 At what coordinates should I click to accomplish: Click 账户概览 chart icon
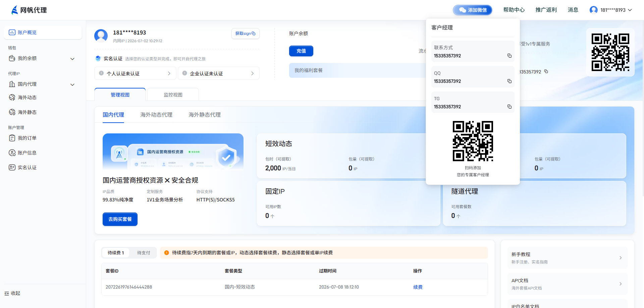(x=12, y=33)
